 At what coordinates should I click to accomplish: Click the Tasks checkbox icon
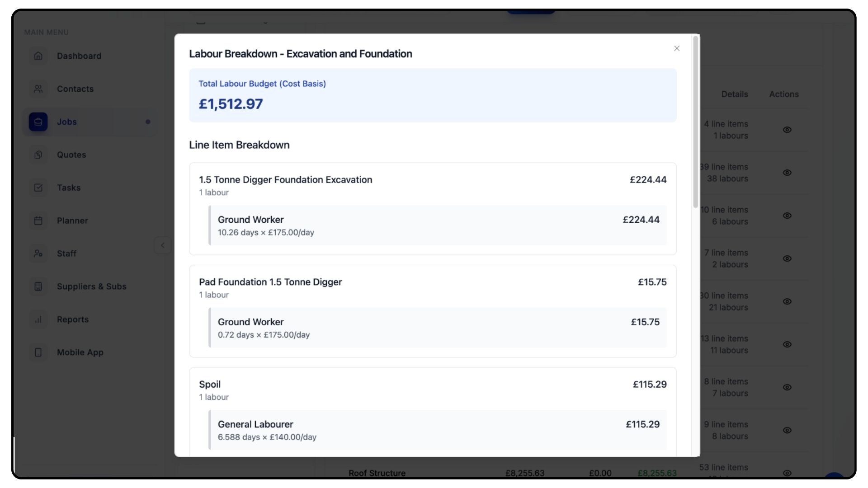pyautogui.click(x=38, y=188)
